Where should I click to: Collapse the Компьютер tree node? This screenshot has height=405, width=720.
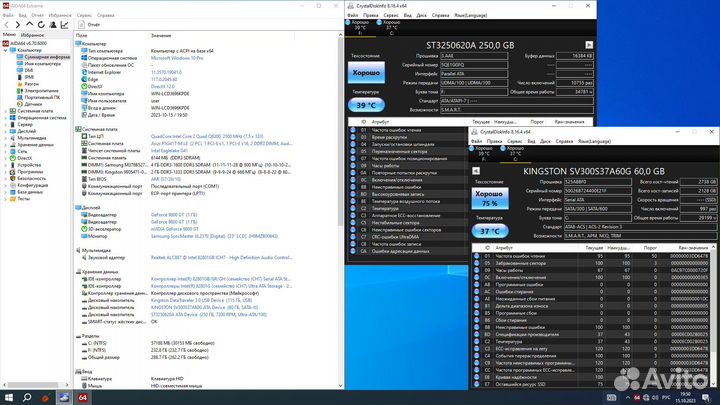tap(6, 50)
